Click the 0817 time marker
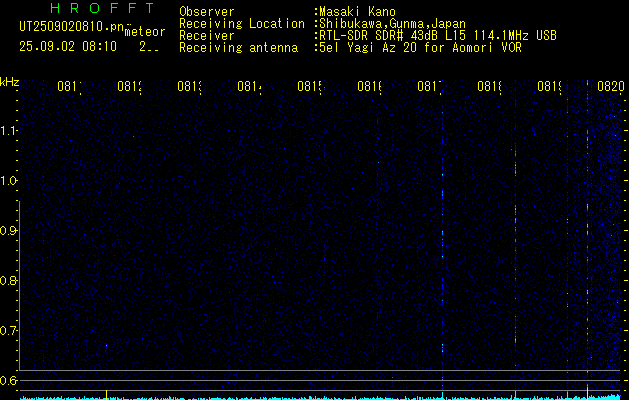The width and height of the screenshot is (629, 400). coord(430,87)
